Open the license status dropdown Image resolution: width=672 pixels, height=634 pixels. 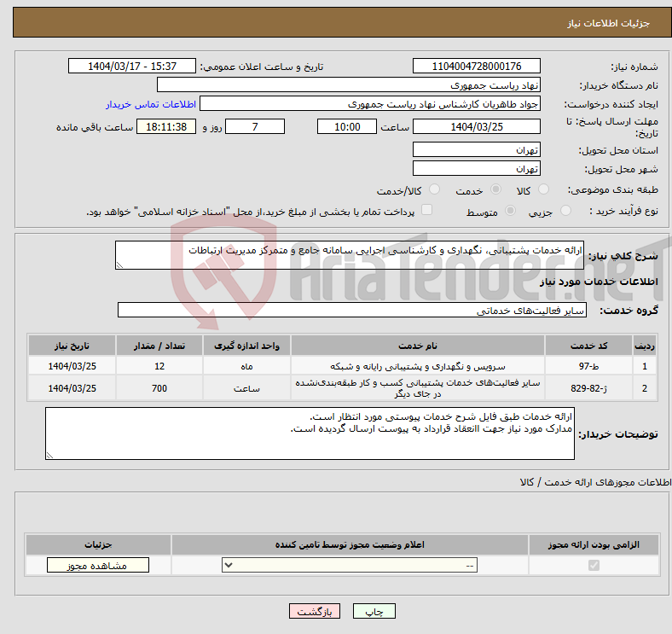[350, 566]
